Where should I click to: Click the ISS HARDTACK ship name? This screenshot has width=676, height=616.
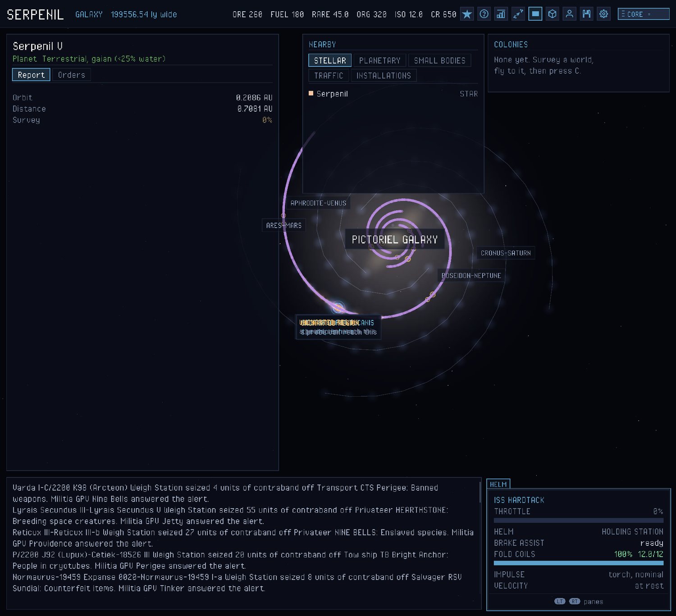pos(519,500)
